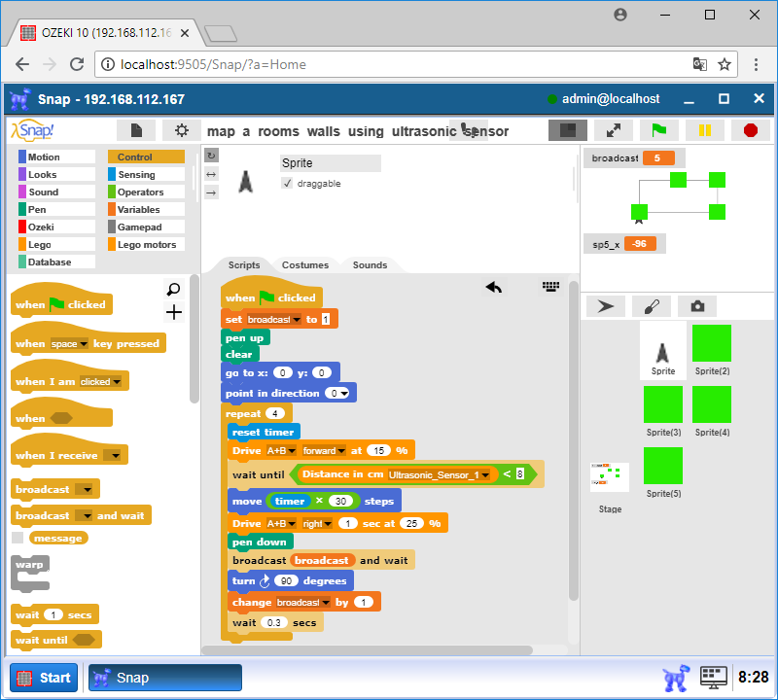Image resolution: width=778 pixels, height=700 pixels.
Task: Select the Snap taskbar item
Action: (x=165, y=678)
